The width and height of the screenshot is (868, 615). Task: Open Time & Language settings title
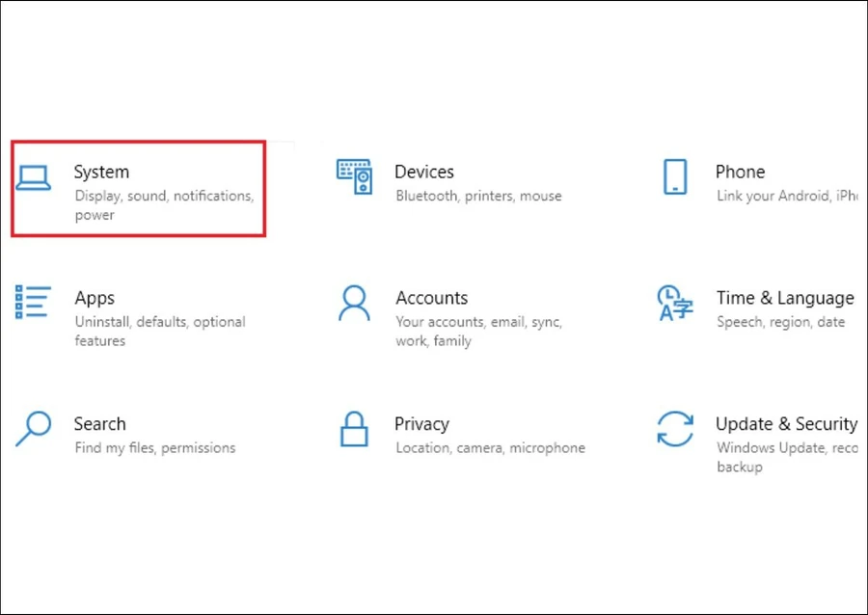pyautogui.click(x=785, y=299)
